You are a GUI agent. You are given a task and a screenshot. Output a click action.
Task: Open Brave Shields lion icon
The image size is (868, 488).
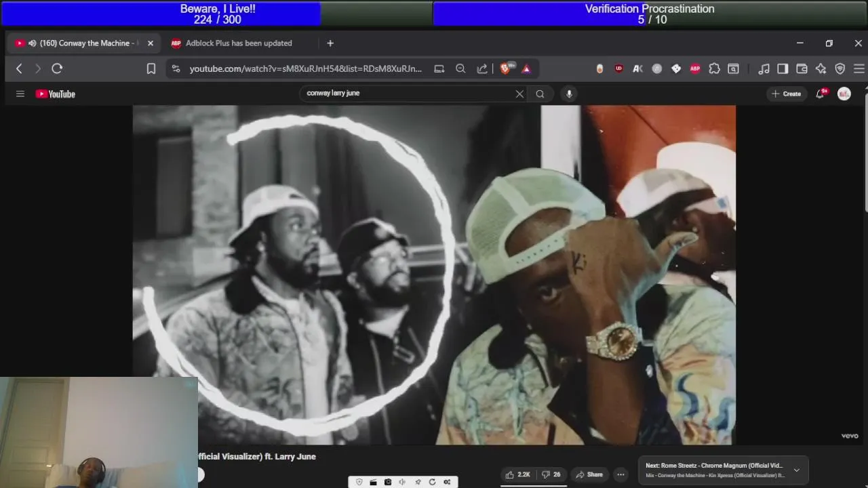505,68
